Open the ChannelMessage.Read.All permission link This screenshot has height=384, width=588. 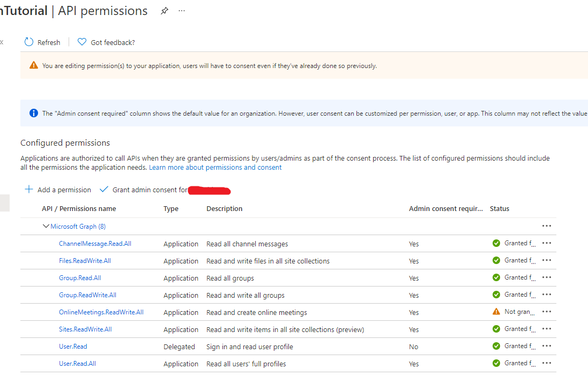click(95, 243)
